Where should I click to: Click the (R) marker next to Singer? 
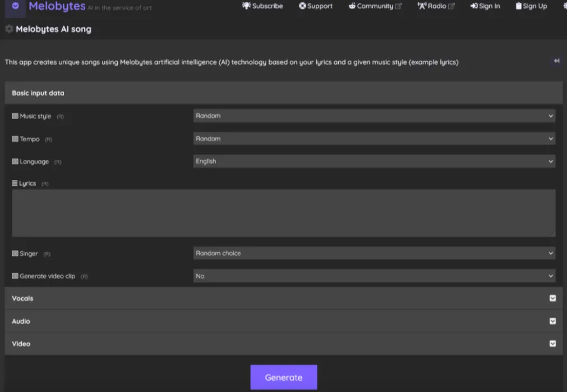click(x=47, y=254)
